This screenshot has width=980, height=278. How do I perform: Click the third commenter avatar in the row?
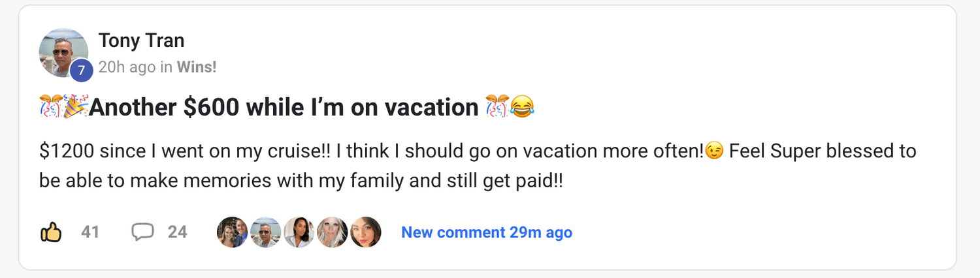pyautogui.click(x=299, y=232)
